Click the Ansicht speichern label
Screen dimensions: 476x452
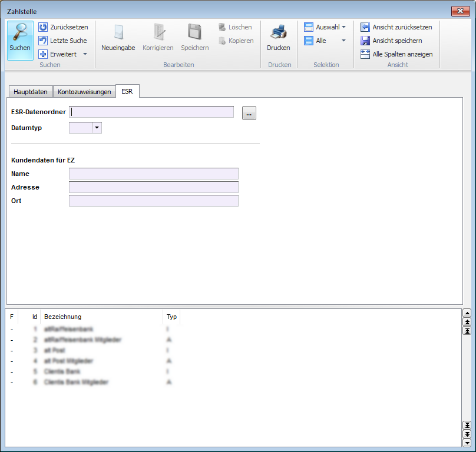click(398, 41)
